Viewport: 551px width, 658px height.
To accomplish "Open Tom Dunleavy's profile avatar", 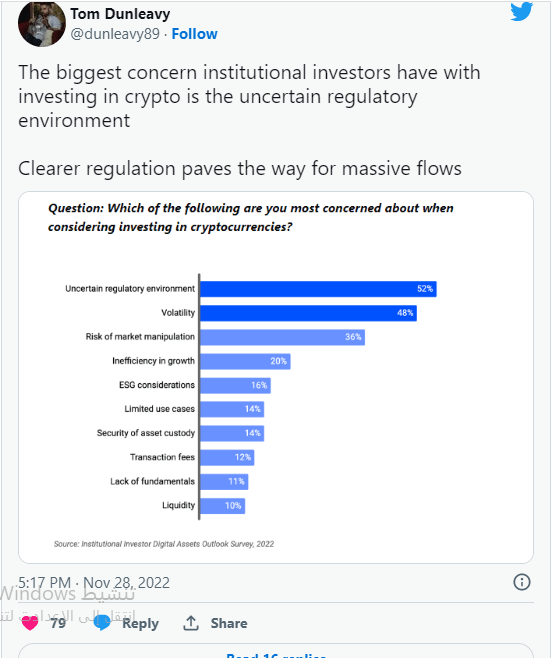I will (42, 23).
